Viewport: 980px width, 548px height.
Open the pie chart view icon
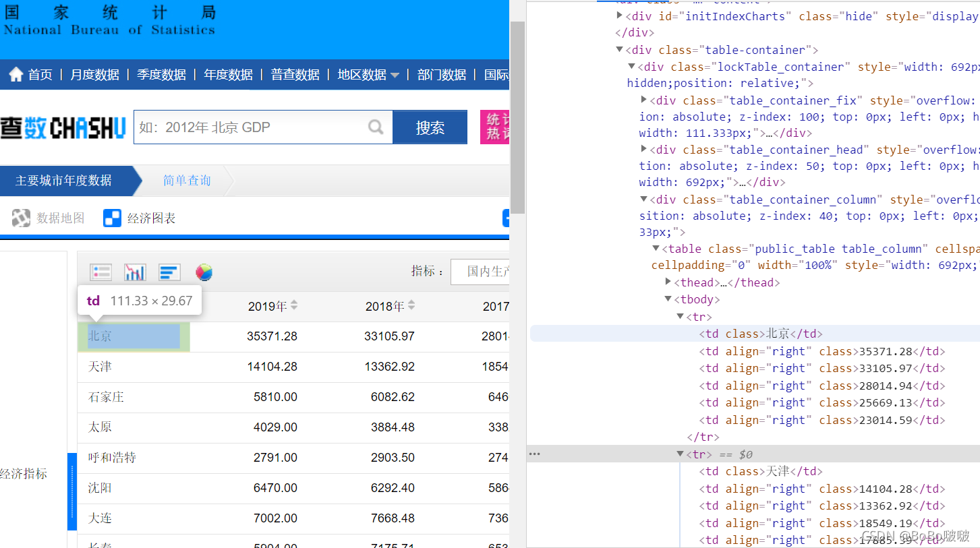pyautogui.click(x=204, y=272)
